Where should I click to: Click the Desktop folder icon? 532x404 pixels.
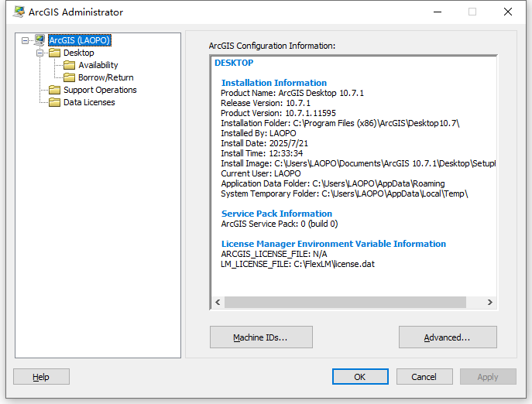[54, 53]
